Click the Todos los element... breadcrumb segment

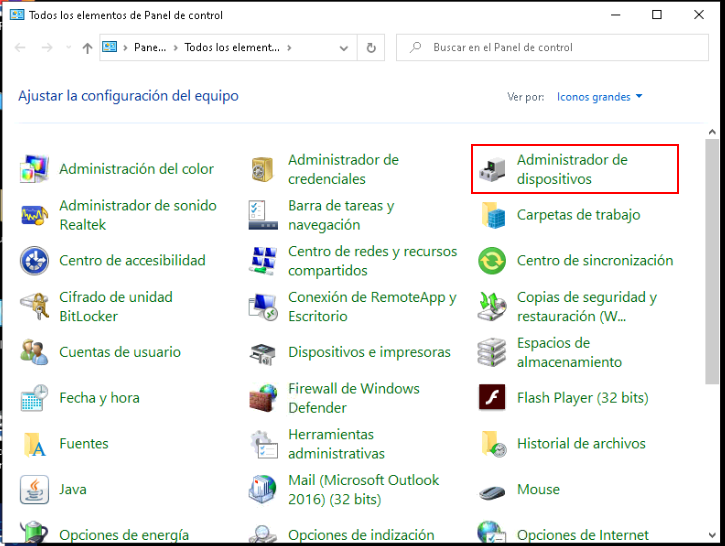click(x=232, y=47)
